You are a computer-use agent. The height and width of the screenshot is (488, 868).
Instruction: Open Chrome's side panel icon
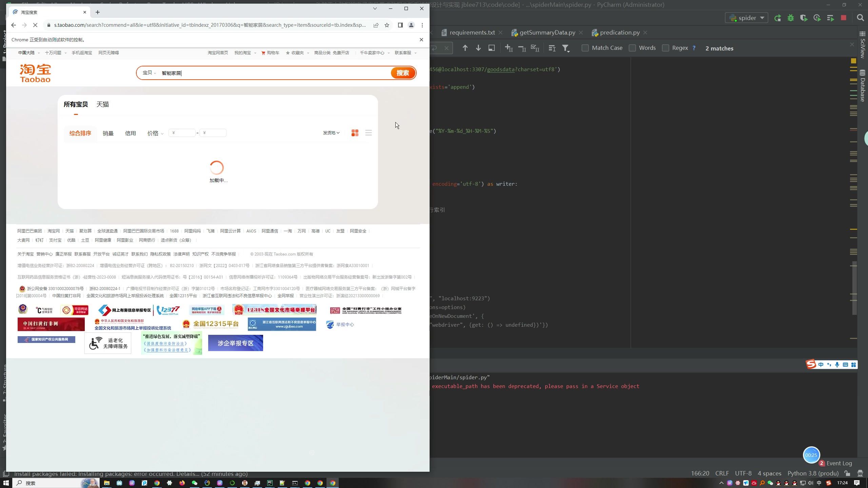(x=400, y=25)
